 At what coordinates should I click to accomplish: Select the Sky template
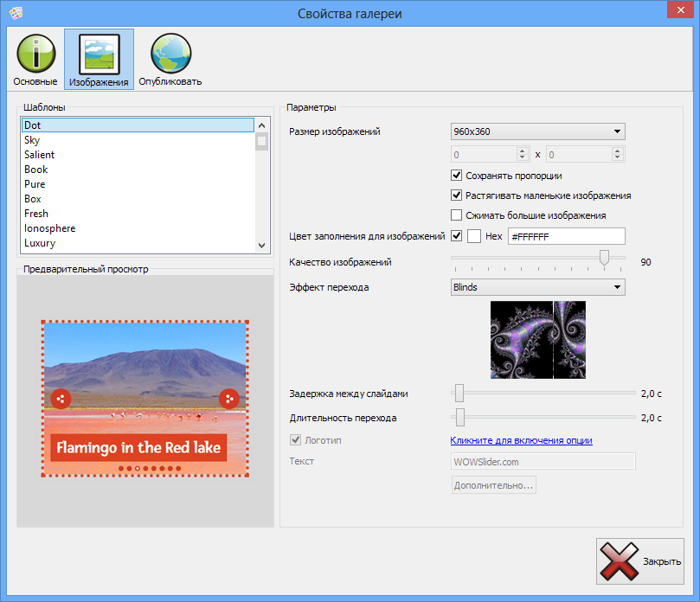(x=138, y=139)
